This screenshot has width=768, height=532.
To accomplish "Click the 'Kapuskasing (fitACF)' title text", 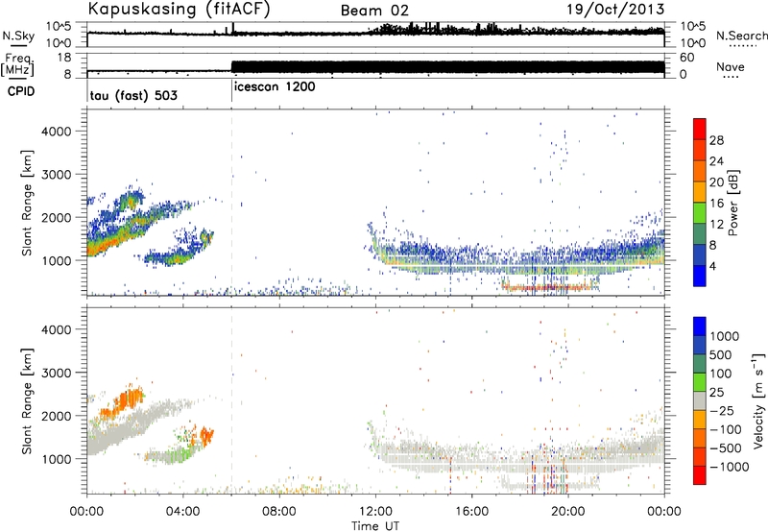I will (179, 9).
